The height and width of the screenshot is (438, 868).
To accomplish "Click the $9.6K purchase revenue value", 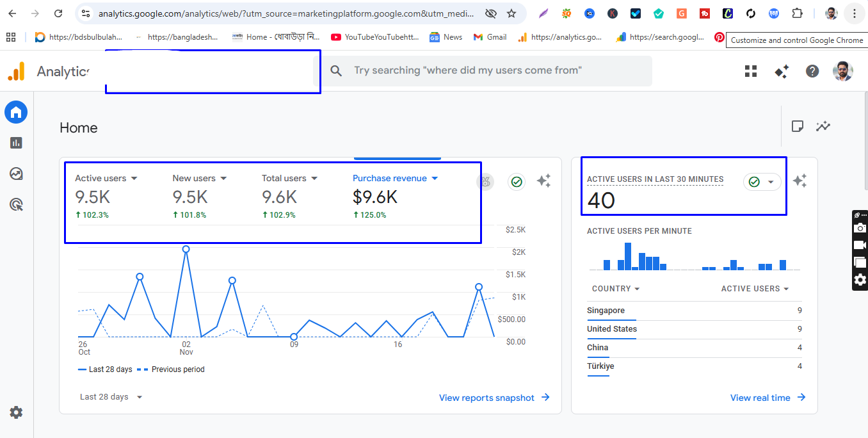I will point(375,197).
